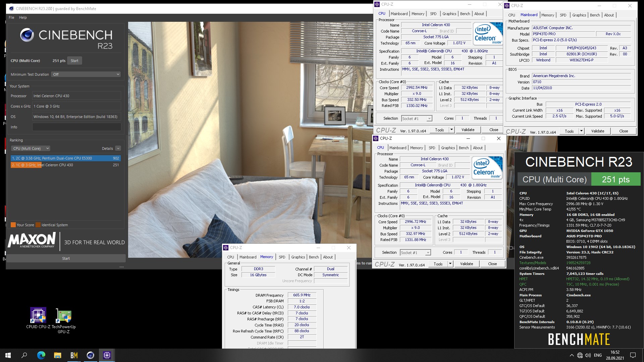Click the BENCHMATE logo text
The image size is (644, 362).
tap(579, 340)
